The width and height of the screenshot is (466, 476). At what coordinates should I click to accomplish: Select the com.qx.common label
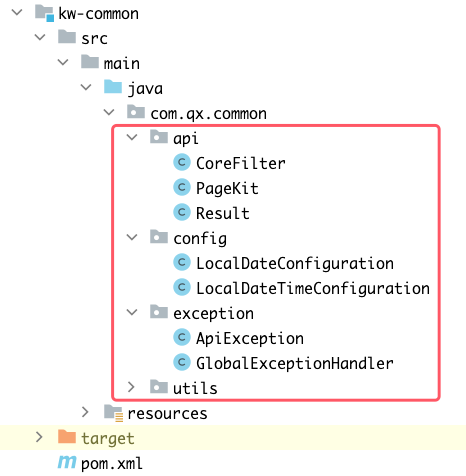(x=208, y=114)
